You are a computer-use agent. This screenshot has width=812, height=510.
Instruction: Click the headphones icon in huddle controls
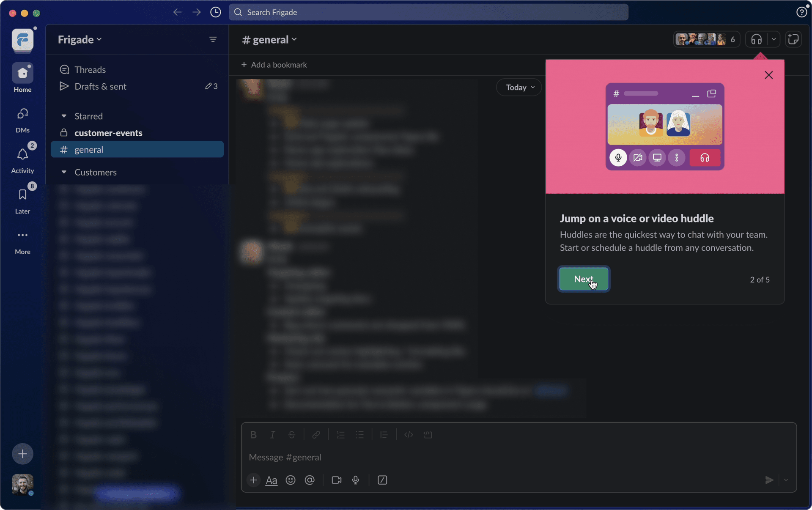point(705,157)
